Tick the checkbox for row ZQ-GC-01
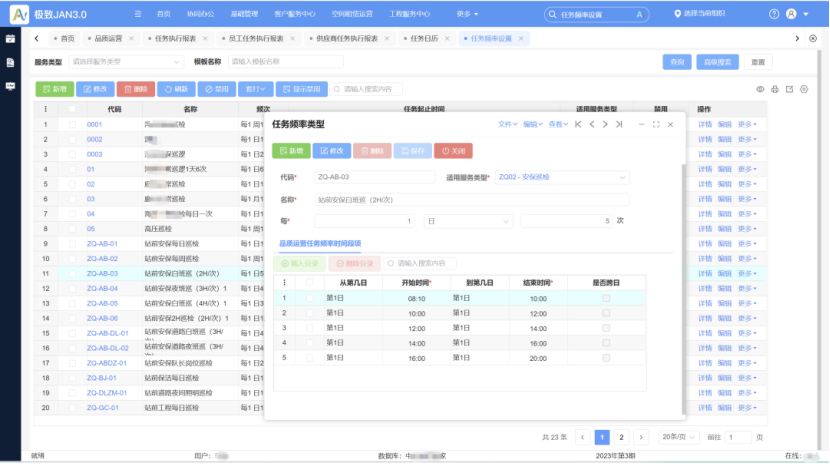 pos(72,408)
